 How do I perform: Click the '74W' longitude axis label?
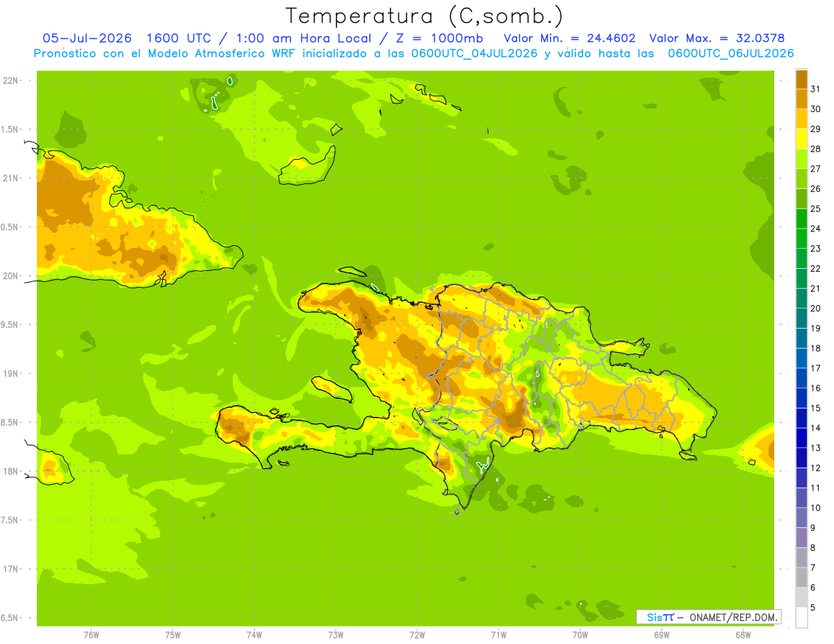[254, 635]
